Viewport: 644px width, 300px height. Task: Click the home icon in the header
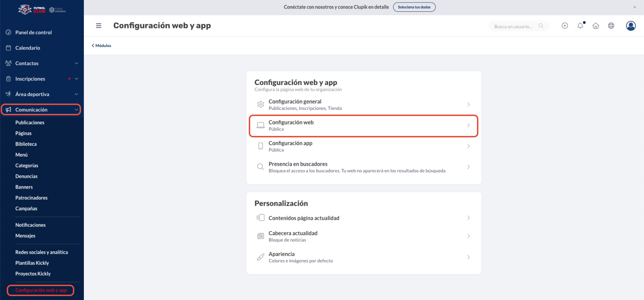point(596,26)
